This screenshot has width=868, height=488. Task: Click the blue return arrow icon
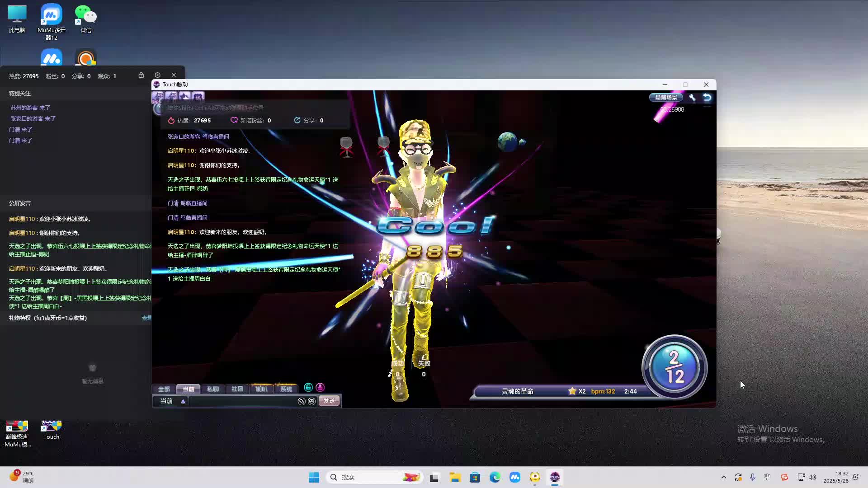(707, 98)
